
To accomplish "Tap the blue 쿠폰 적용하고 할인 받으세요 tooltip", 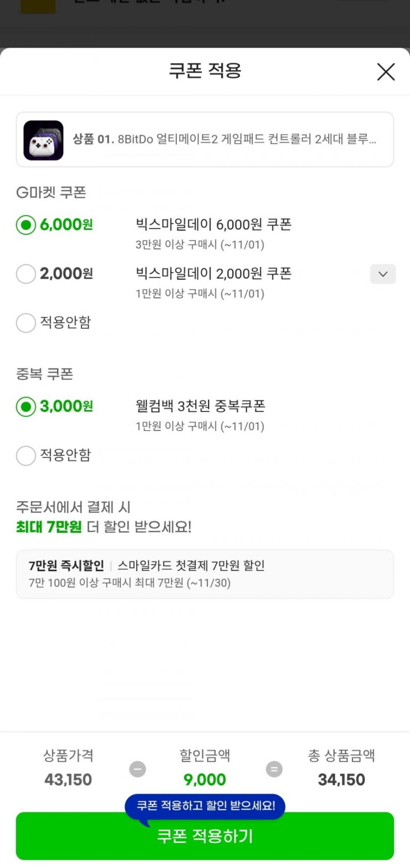I will 205,806.
